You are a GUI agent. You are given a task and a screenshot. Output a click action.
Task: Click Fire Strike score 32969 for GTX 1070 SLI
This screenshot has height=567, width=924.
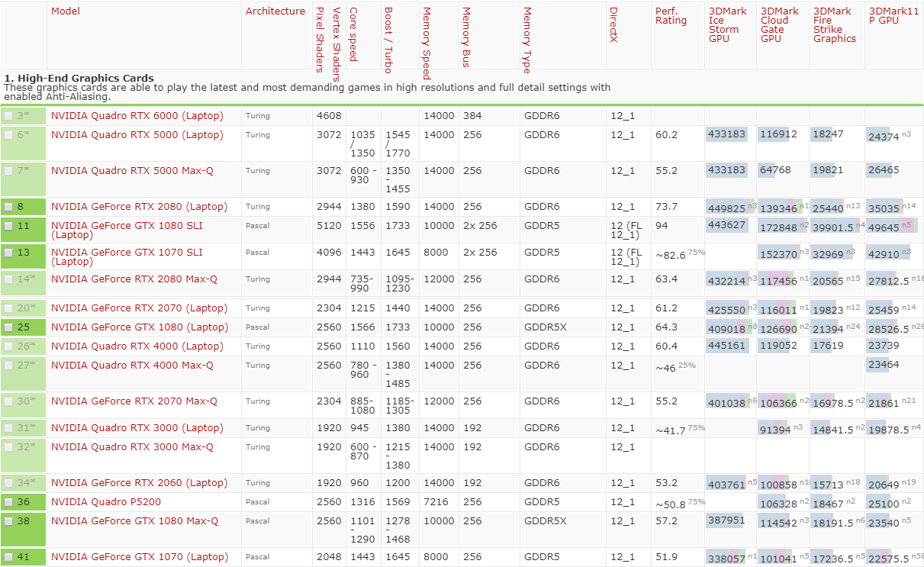[829, 254]
